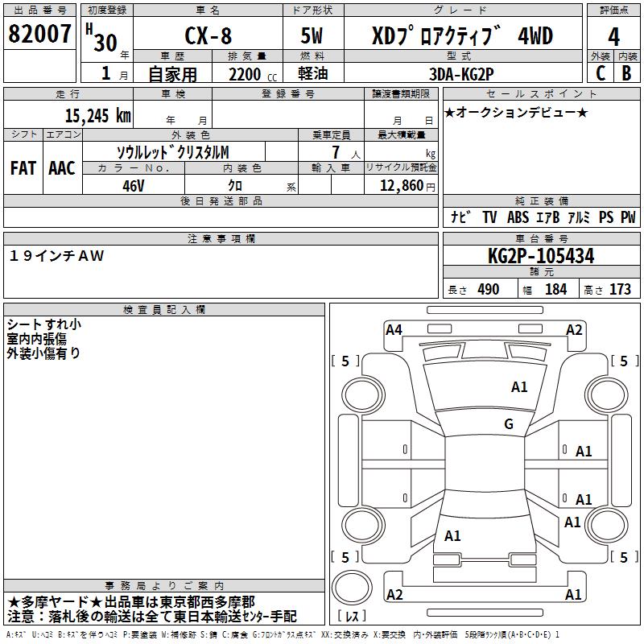644x644 pixels.
Task: Click the ★多摩ヤード★ notice line
Action: click(131, 602)
